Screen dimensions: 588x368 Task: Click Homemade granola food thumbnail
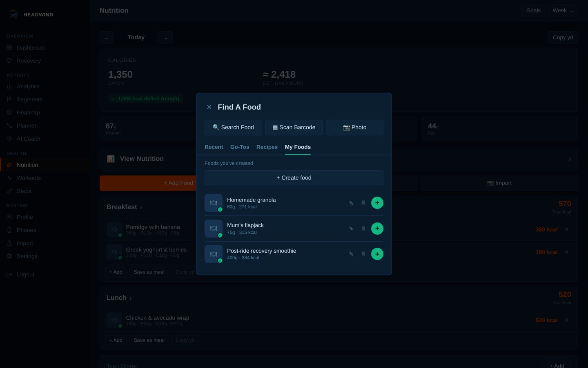coord(214,203)
